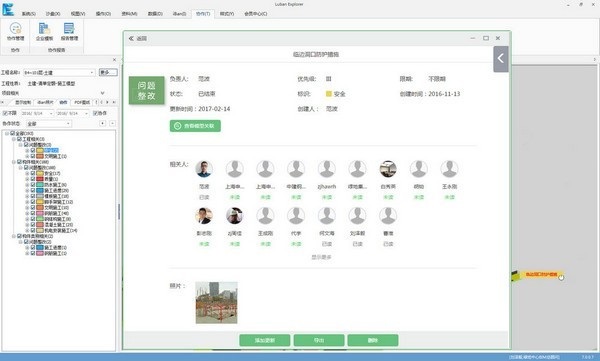This screenshot has height=361, width=600.
Task: Select the suited man's photo avatar, second row
Action: pos(204,216)
